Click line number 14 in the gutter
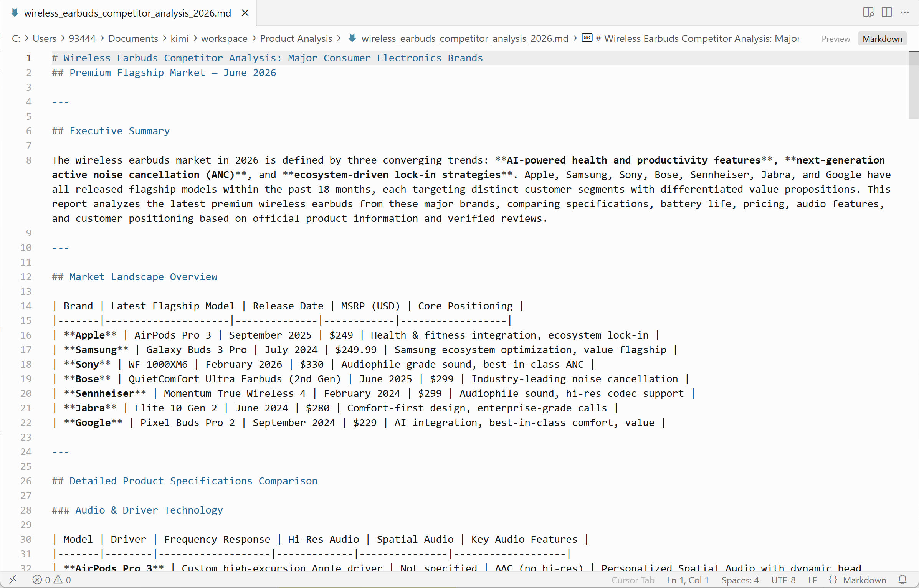The height and width of the screenshot is (588, 919). click(26, 306)
